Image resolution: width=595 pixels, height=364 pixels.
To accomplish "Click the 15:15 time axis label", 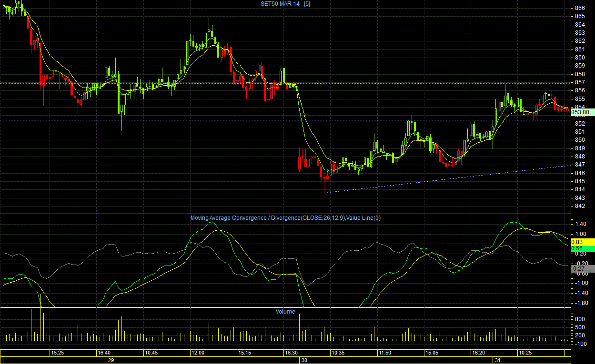I will (x=244, y=353).
